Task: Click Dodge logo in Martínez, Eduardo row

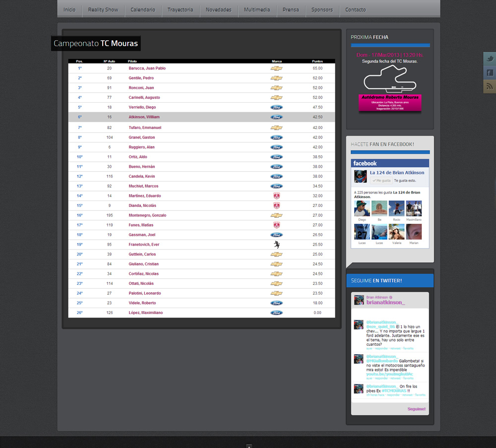Action: 276,196
